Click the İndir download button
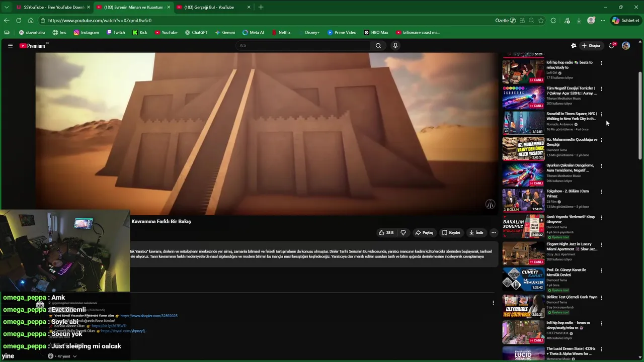This screenshot has width=644, height=362. point(476,233)
